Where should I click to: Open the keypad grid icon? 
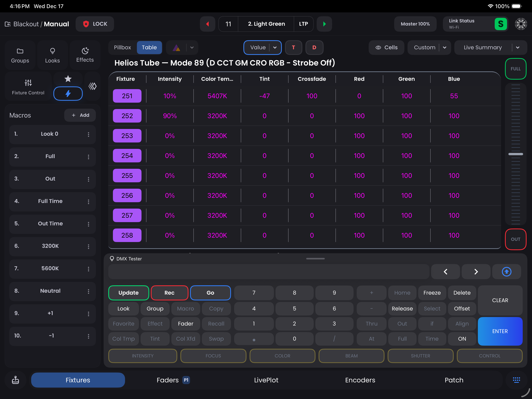pos(516,380)
